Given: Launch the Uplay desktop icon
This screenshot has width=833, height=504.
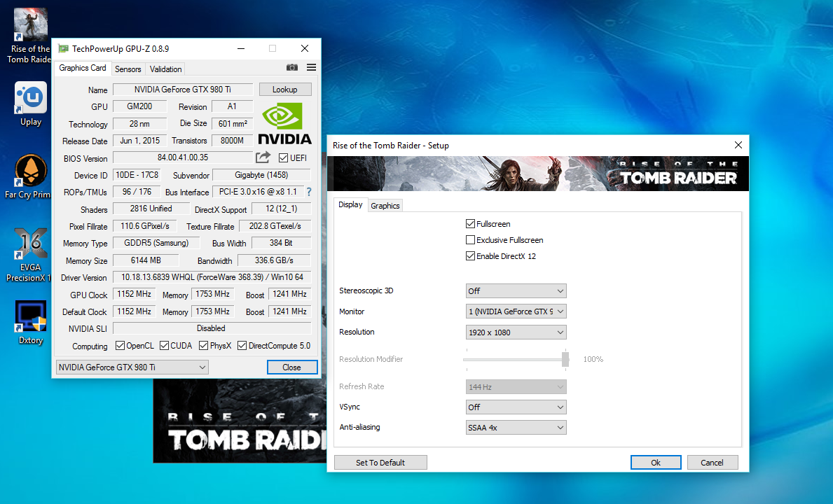Looking at the screenshot, I should (31, 104).
